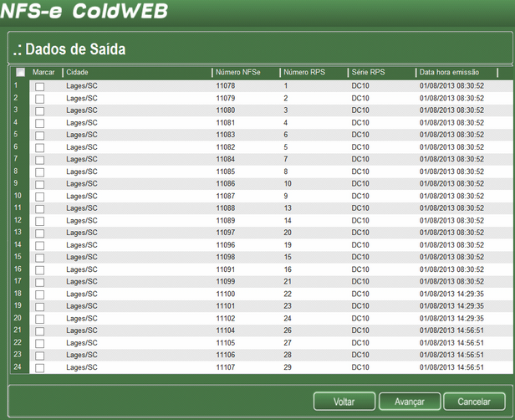The width and height of the screenshot is (515, 420).
Task: Select the row with NFSe number 11100
Action: click(x=226, y=295)
